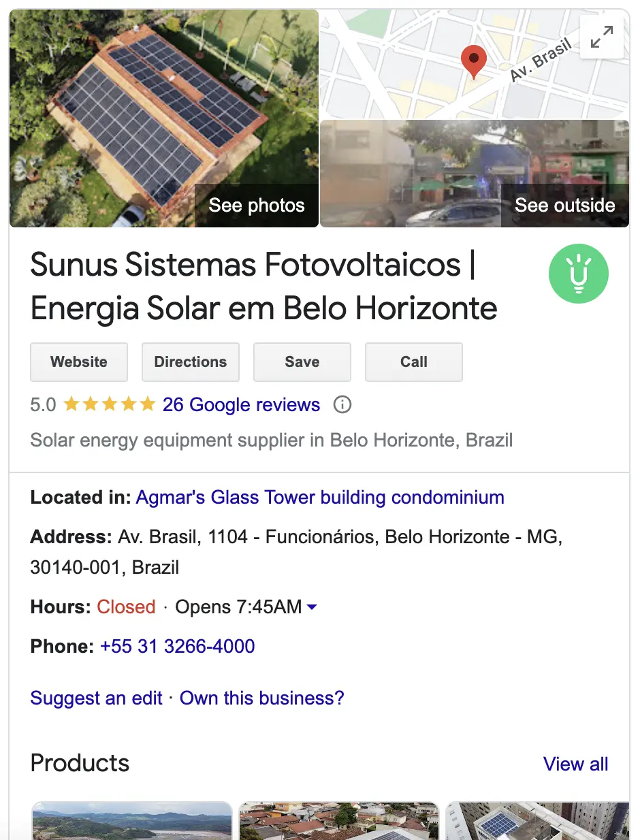Screen dimensions: 640x840
Task: Click the green lightbulb business logo
Action: pyautogui.click(x=578, y=274)
